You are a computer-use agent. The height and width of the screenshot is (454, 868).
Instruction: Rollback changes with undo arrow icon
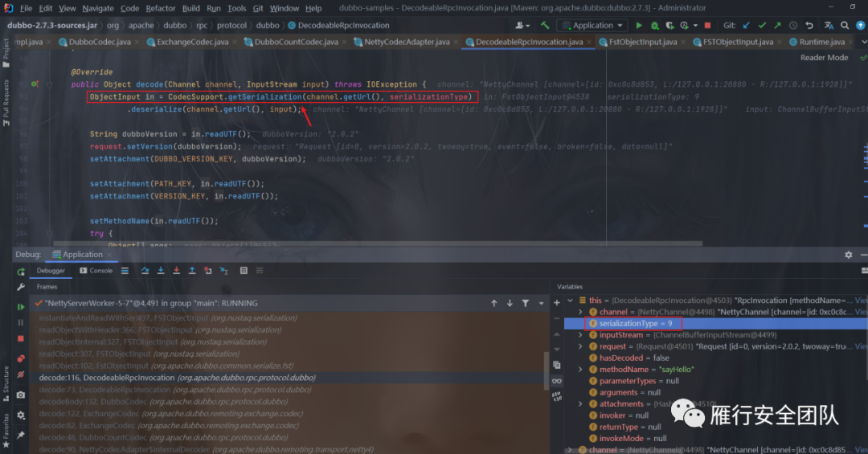tap(809, 26)
